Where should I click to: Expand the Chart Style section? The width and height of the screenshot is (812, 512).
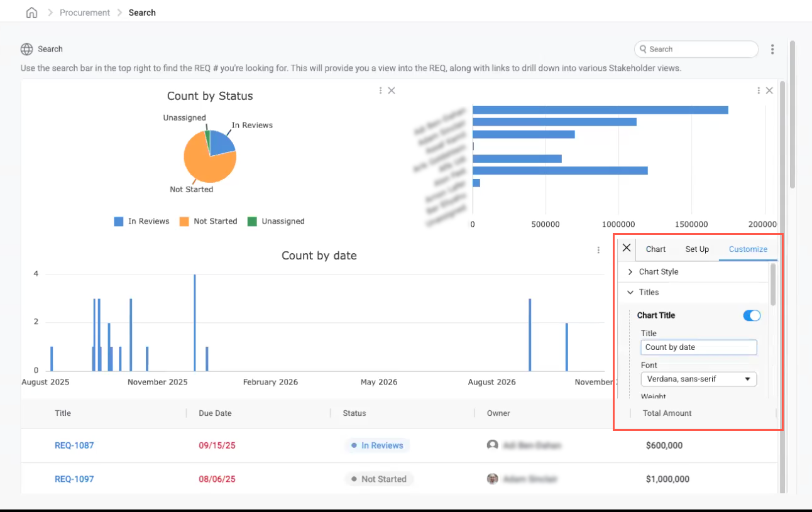(658, 272)
